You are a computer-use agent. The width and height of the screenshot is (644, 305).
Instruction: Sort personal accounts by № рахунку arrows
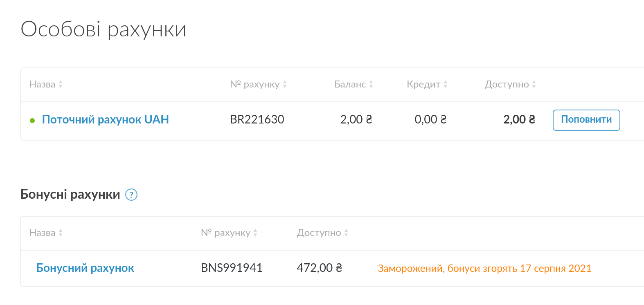coord(285,84)
